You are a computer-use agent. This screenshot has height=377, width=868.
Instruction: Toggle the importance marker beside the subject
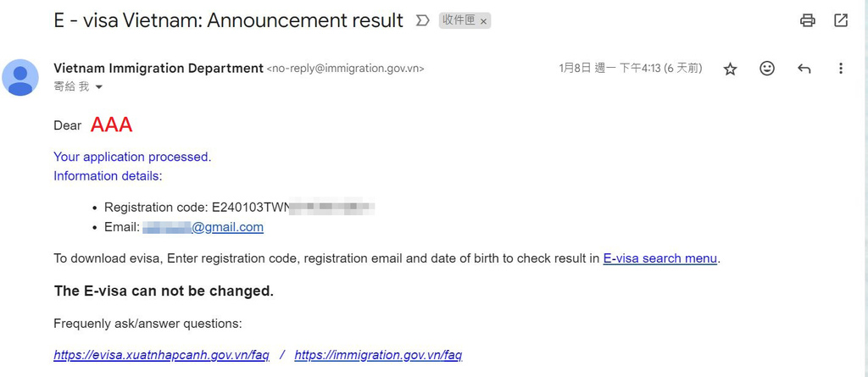[422, 21]
